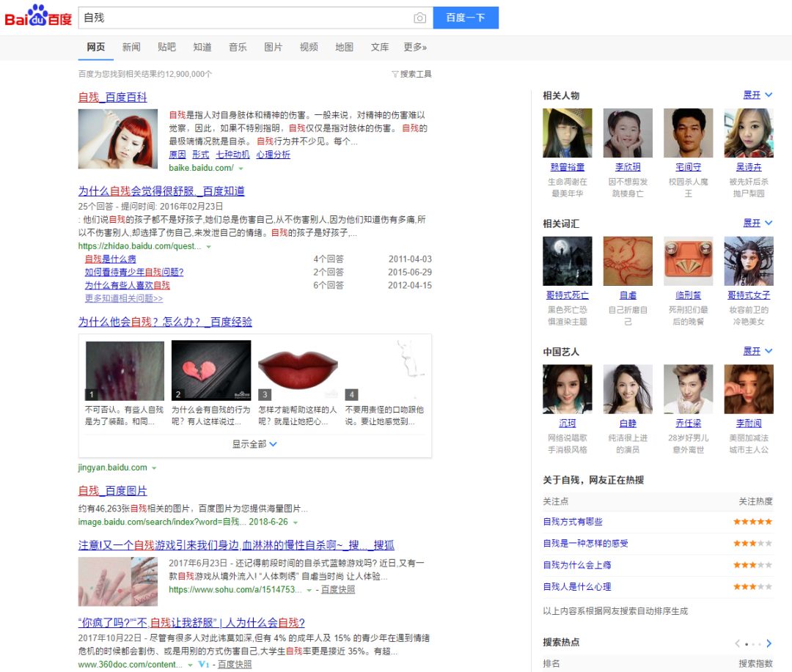Click the camera image-search icon
The height and width of the screenshot is (672, 792).
click(419, 18)
